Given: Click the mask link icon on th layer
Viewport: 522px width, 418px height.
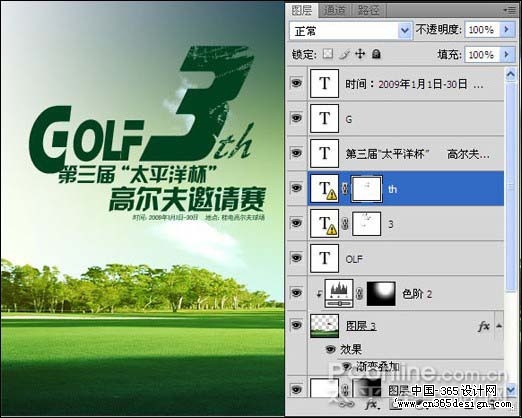Looking at the screenshot, I should click(345, 189).
